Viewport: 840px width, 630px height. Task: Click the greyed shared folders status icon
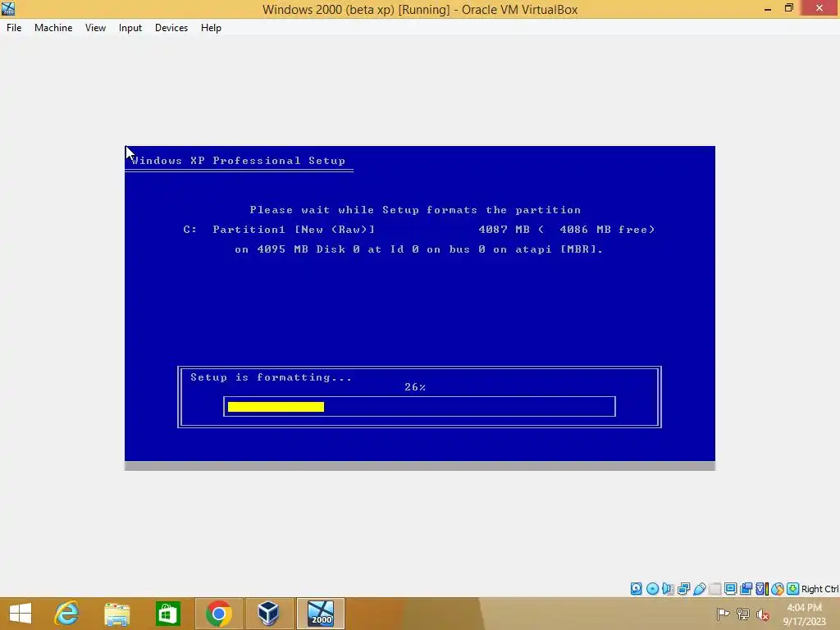[x=714, y=589]
